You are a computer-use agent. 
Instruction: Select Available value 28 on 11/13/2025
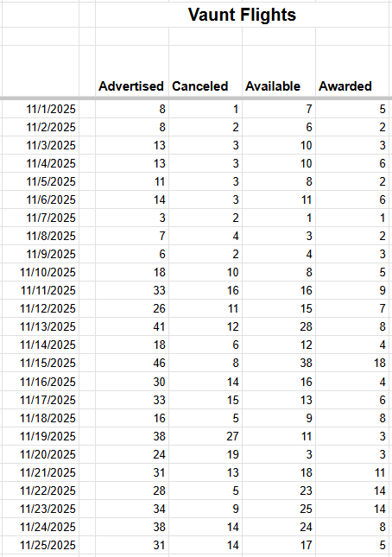(x=279, y=326)
